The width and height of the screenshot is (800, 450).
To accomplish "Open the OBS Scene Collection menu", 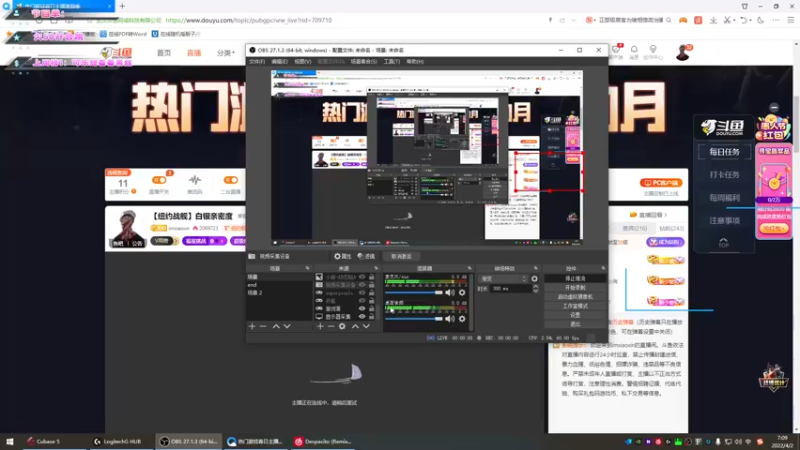I will click(x=363, y=61).
